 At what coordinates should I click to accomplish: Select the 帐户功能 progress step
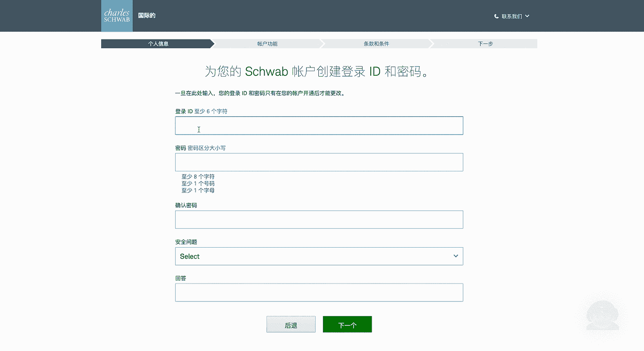pyautogui.click(x=267, y=44)
